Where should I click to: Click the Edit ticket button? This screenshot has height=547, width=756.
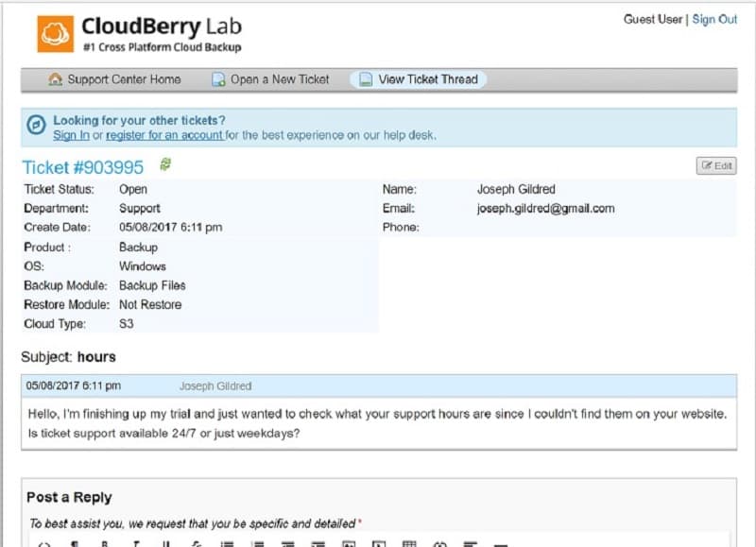pyautogui.click(x=716, y=165)
